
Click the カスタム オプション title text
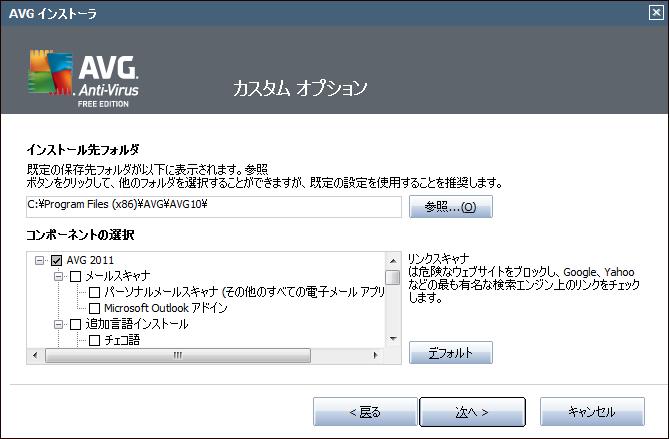(x=300, y=88)
